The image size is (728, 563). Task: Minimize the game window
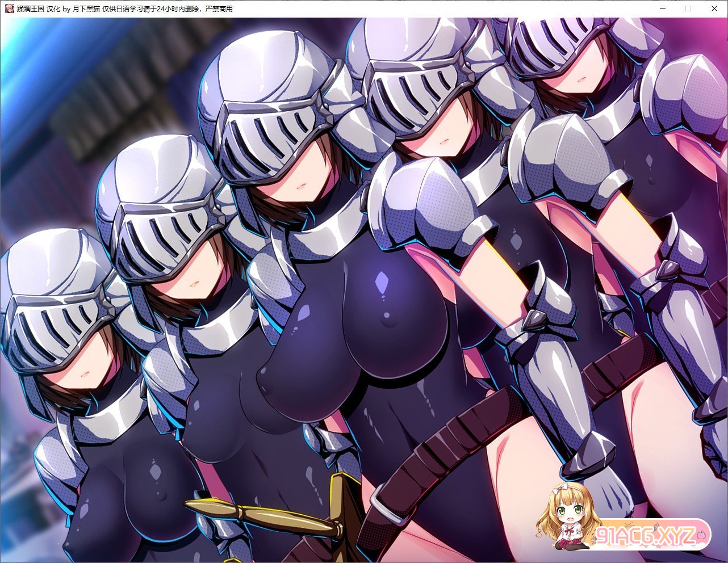pos(662,9)
